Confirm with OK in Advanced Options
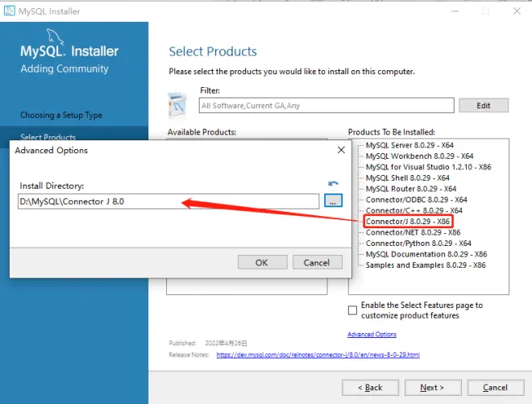532x404 pixels. click(262, 262)
